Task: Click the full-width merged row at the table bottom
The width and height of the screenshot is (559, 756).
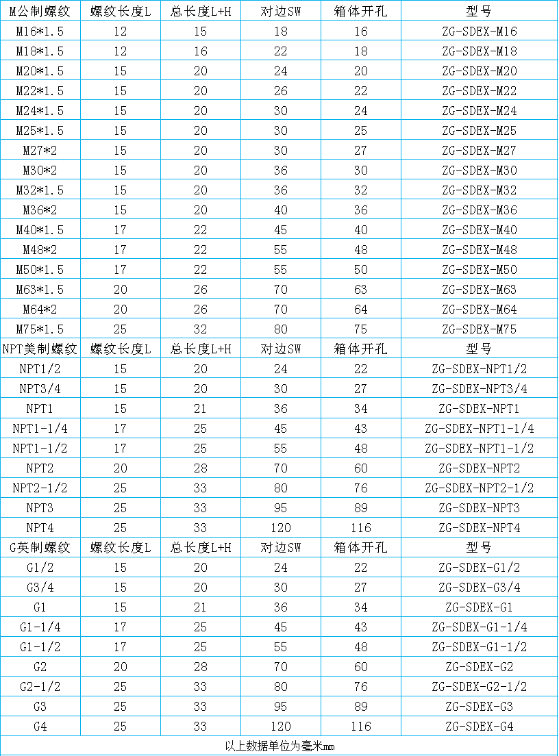Action: coord(279,745)
